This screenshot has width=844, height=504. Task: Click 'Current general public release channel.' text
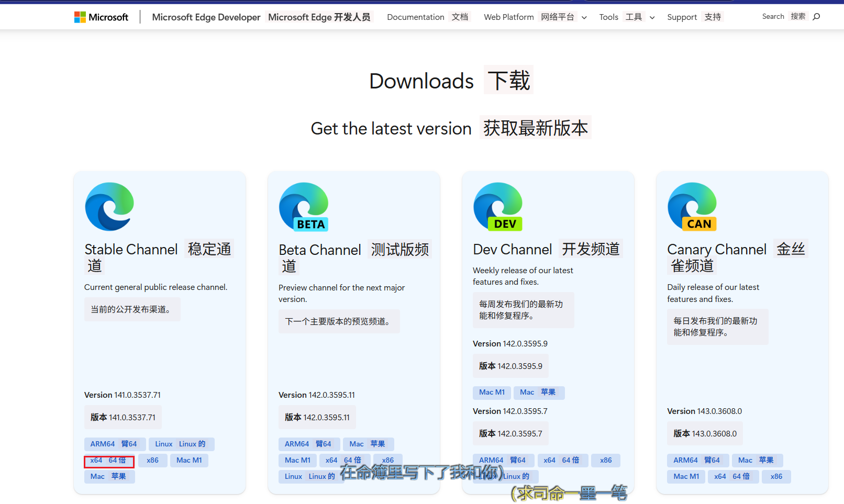point(156,287)
